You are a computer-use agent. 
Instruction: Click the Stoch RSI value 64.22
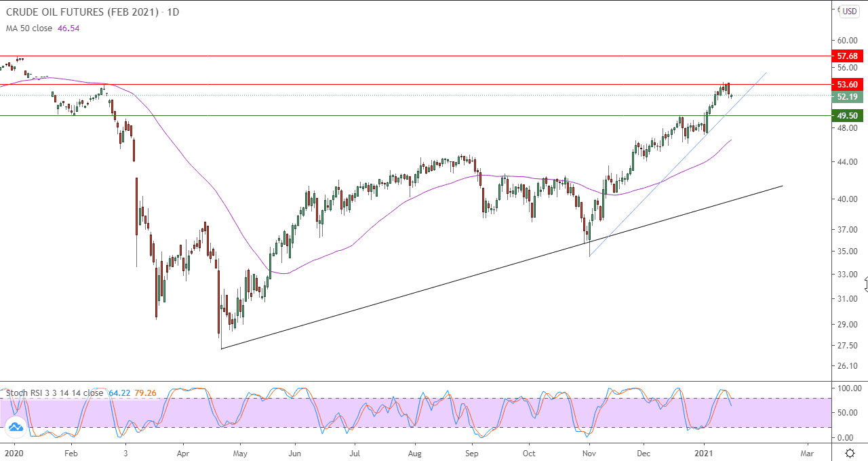click(118, 393)
